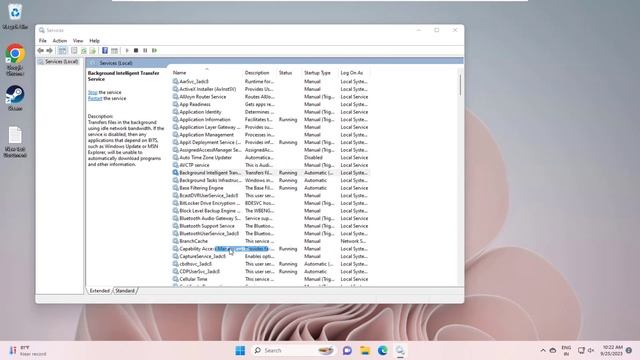
Task: Select BitLocker Drive Encryption service
Action: pos(270,203)
